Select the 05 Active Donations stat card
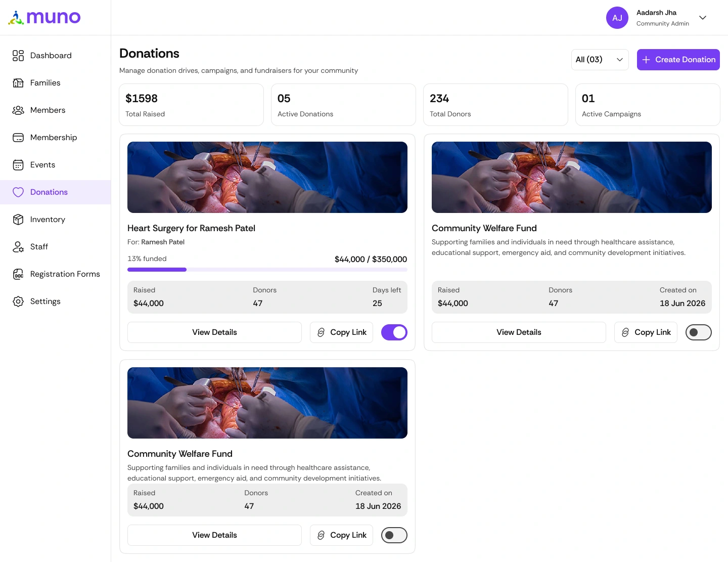This screenshot has height=562, width=728. (344, 105)
